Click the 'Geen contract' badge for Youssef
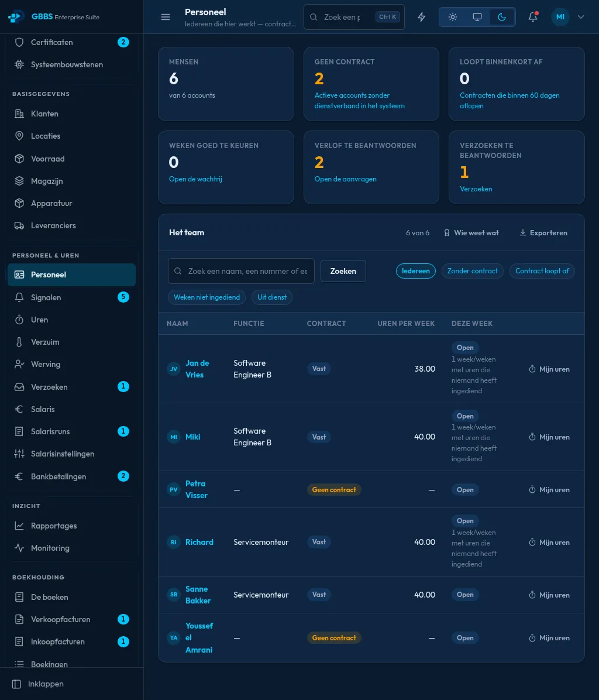 [334, 638]
